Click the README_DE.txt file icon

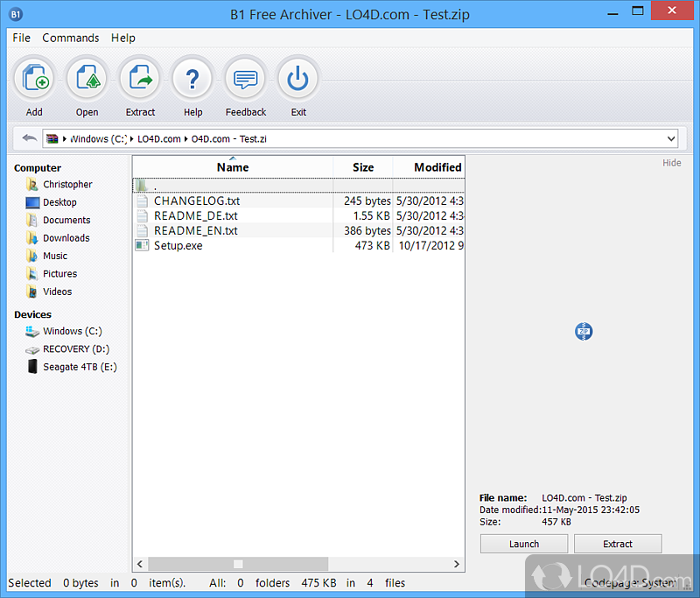(142, 215)
